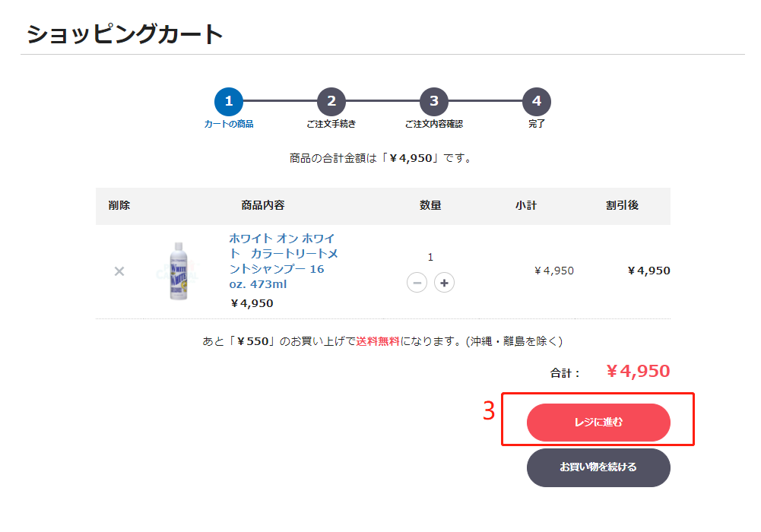Click the ショッピングカート page heading
This screenshot has width=761, height=532.
125,34
